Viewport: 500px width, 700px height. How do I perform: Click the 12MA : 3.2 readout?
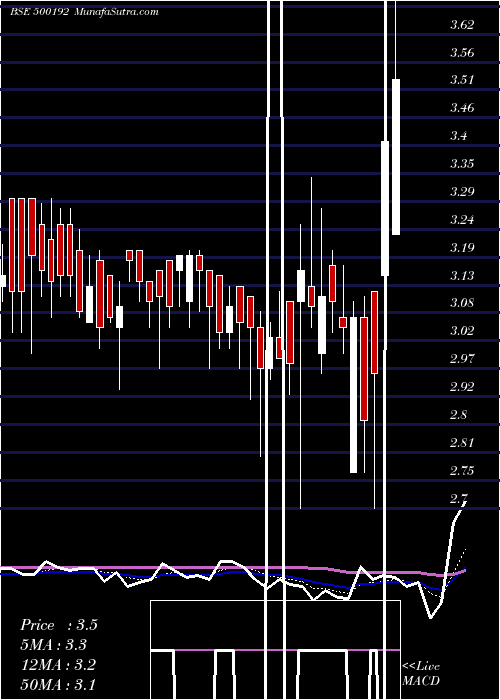(x=58, y=665)
